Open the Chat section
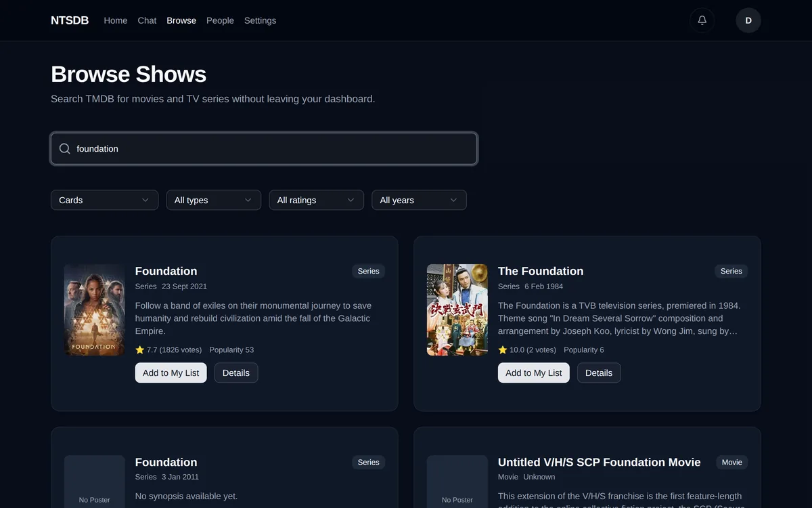The height and width of the screenshot is (508, 812). (147, 20)
